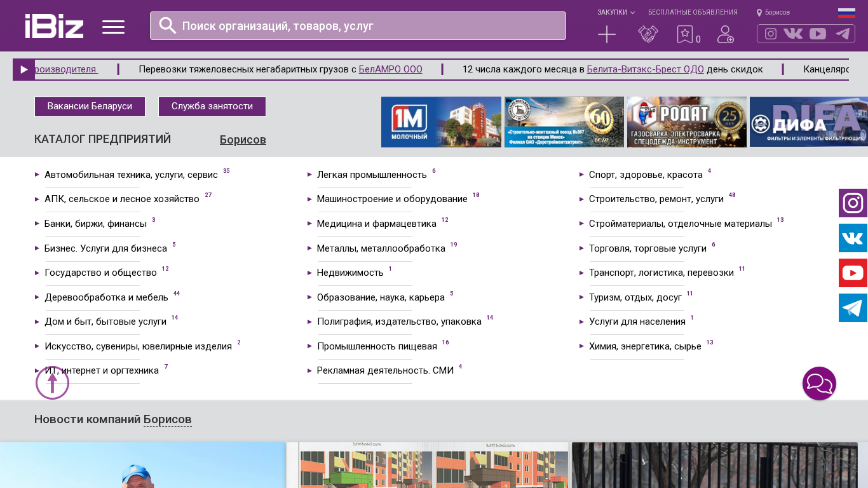The image size is (868, 488).
Task: Click the Вакансии Беларуси button
Action: point(90,107)
